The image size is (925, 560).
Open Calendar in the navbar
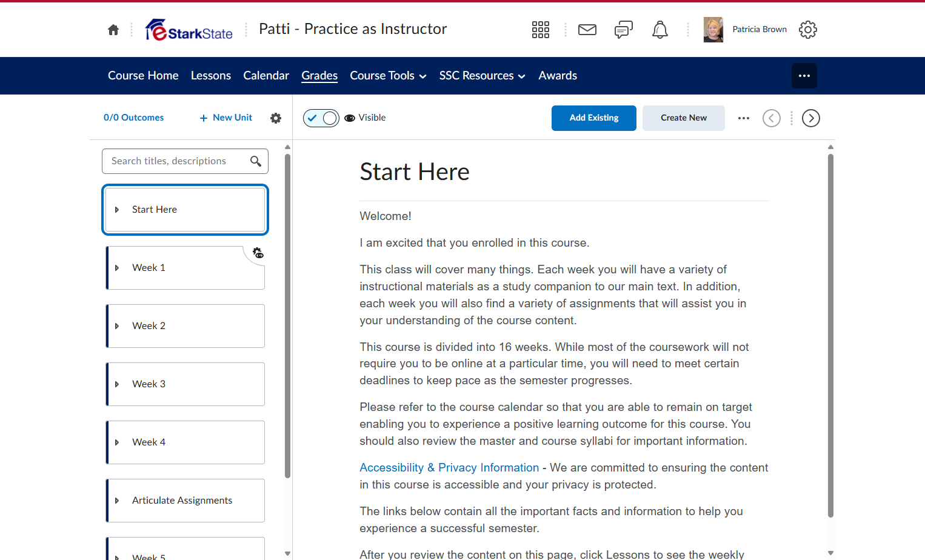coord(266,76)
